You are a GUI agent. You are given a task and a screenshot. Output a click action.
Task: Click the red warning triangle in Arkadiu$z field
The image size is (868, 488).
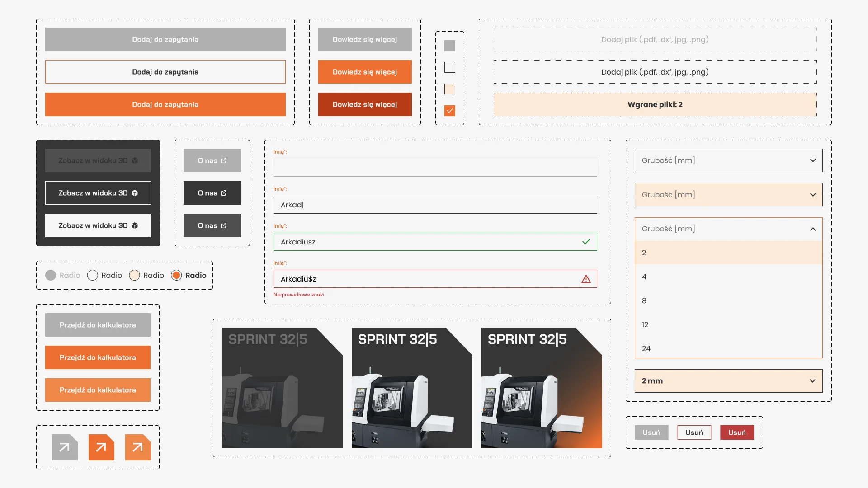point(586,279)
